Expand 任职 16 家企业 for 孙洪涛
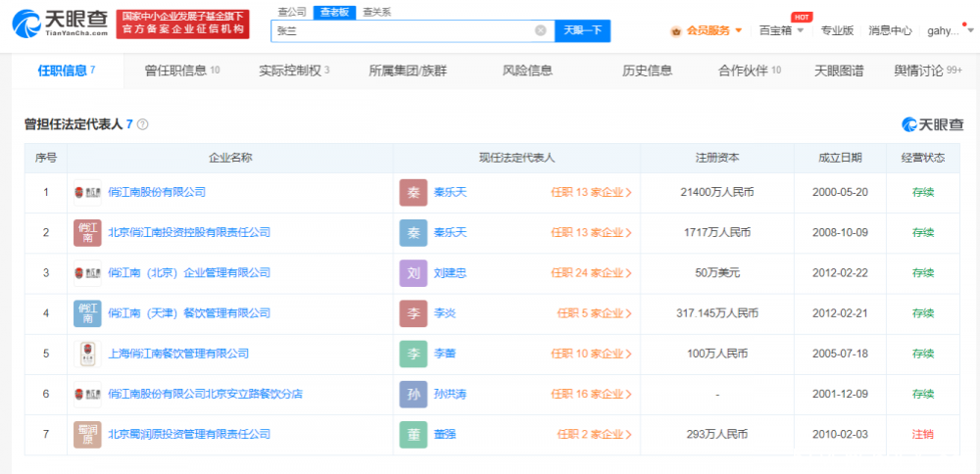980x474 pixels. click(x=591, y=394)
